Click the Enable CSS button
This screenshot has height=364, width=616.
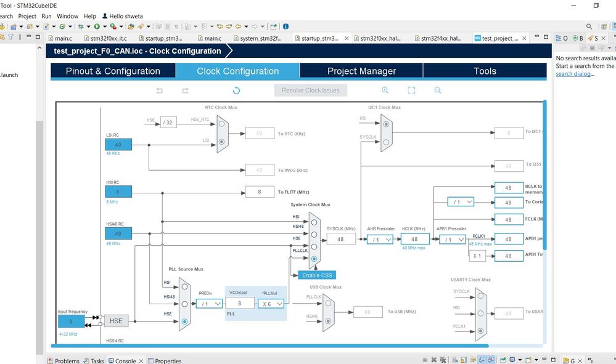[x=317, y=275]
